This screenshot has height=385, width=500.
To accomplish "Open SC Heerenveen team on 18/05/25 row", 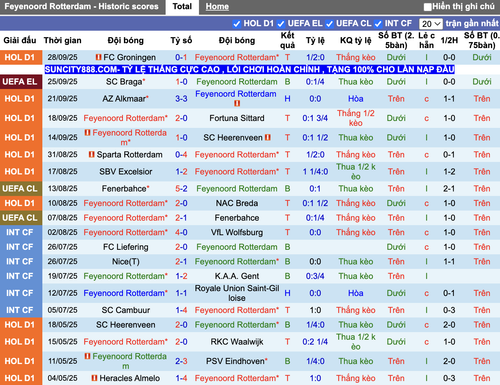I will coord(126,325).
